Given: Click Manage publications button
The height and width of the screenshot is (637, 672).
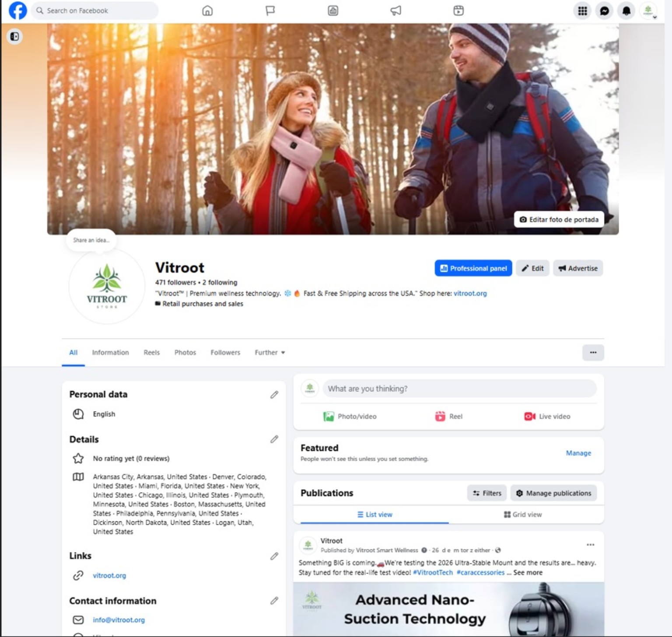Looking at the screenshot, I should [553, 493].
